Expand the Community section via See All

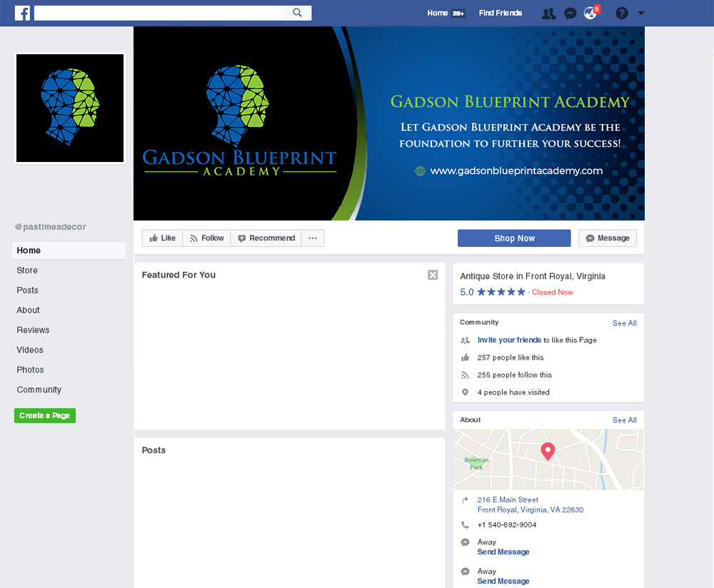624,323
